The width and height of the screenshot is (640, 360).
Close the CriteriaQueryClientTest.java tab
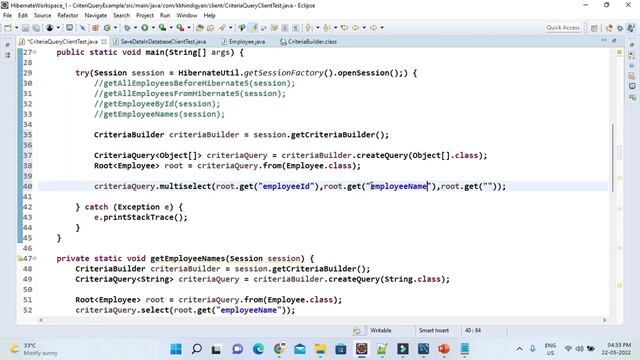pos(104,42)
